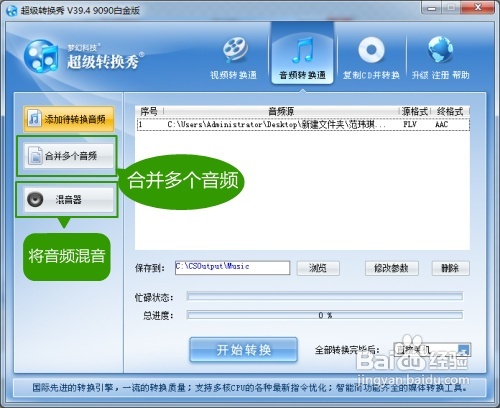Image resolution: width=500 pixels, height=408 pixels.
Task: Click 音频源 column header
Action: click(x=281, y=111)
